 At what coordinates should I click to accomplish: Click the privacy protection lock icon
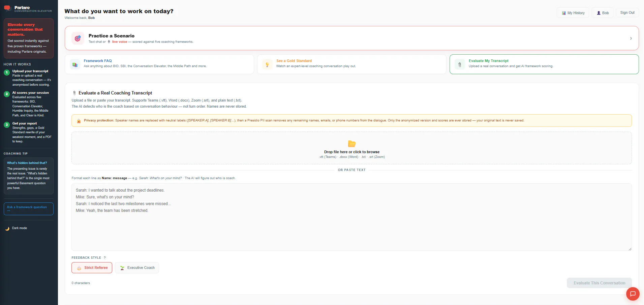[x=79, y=121]
